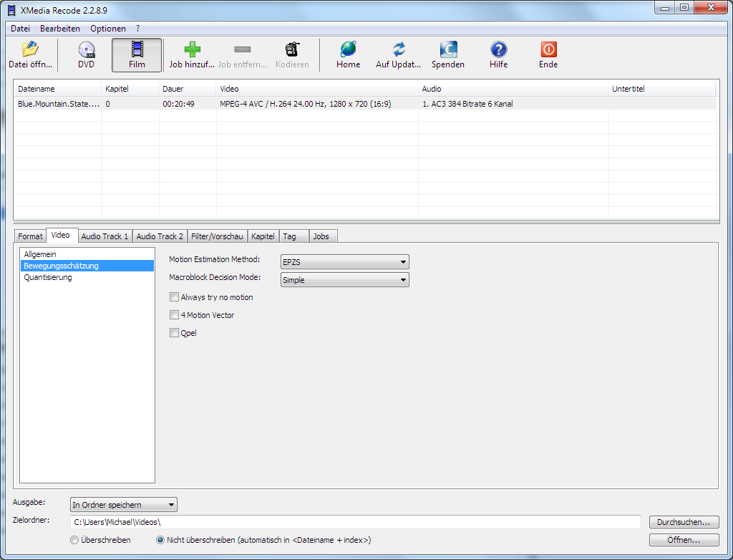Open the Bearbeiten menu
Image resolution: width=733 pixels, height=560 pixels.
click(60, 29)
